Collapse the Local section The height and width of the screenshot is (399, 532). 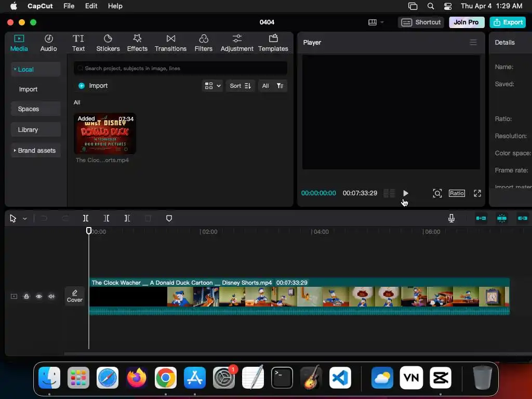coord(35,69)
